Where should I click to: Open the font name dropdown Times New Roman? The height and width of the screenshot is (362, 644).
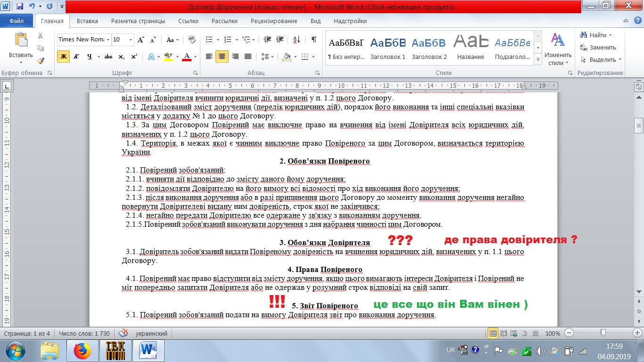click(108, 40)
